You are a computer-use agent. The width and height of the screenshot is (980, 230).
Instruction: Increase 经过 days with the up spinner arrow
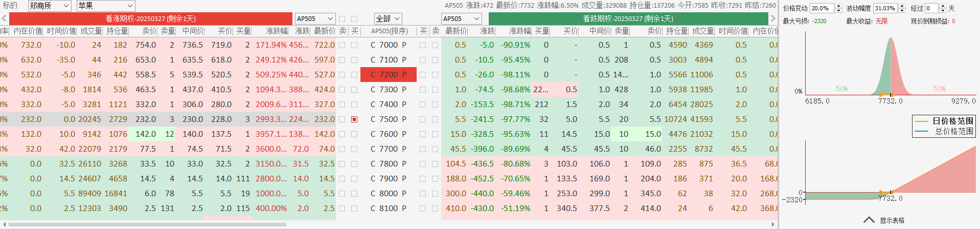pyautogui.click(x=943, y=6)
